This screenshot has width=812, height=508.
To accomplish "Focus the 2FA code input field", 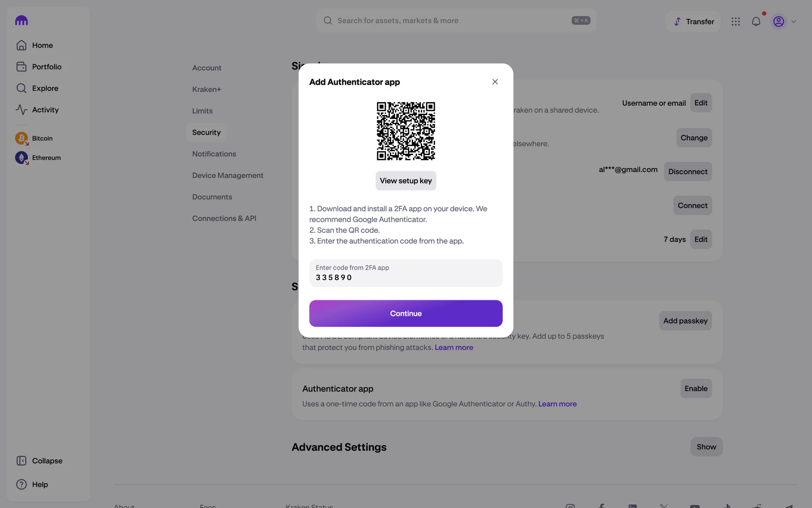I will pos(406,273).
